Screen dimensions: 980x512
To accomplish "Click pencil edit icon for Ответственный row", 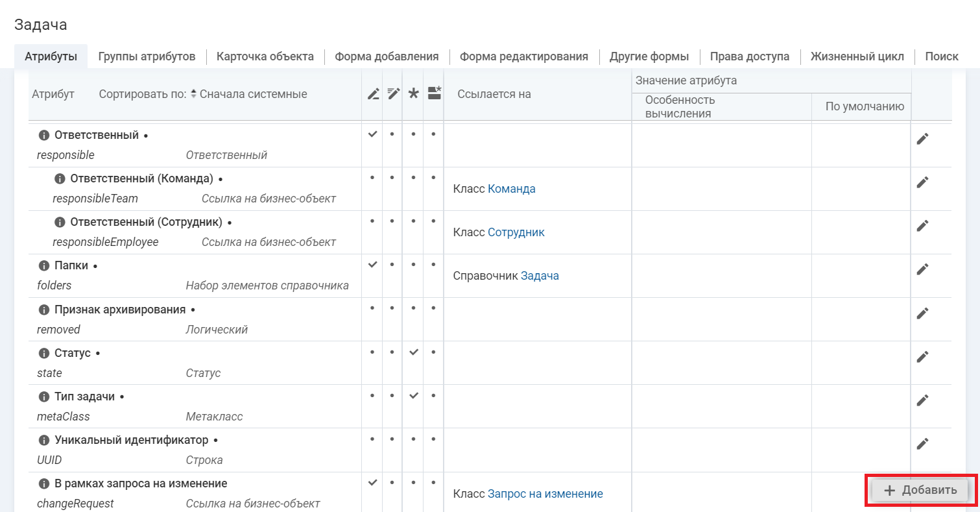I will pyautogui.click(x=922, y=139).
